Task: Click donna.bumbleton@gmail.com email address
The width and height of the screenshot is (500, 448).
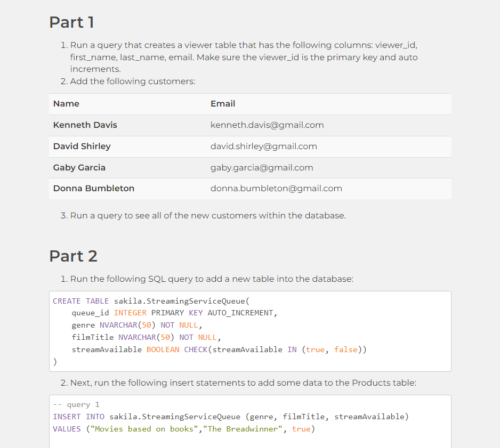Action: point(276,189)
